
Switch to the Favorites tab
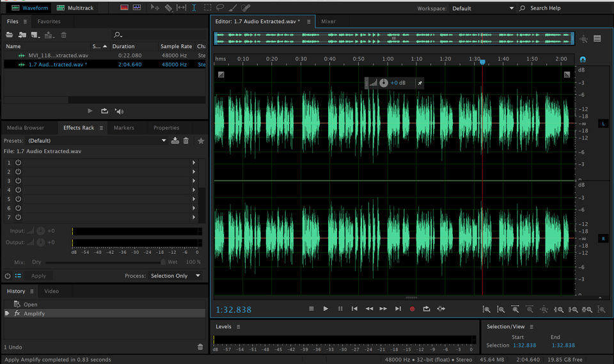point(49,22)
